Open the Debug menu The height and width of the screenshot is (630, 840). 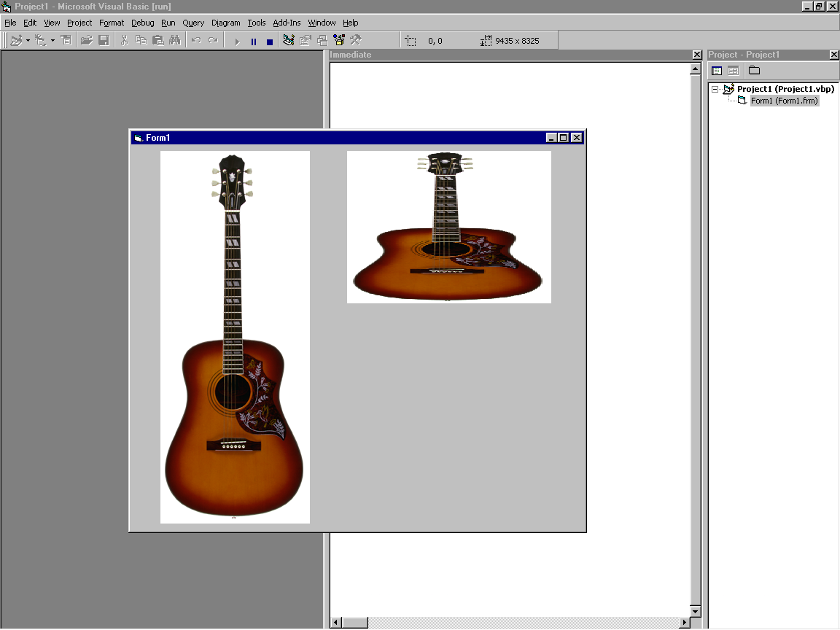pos(142,23)
